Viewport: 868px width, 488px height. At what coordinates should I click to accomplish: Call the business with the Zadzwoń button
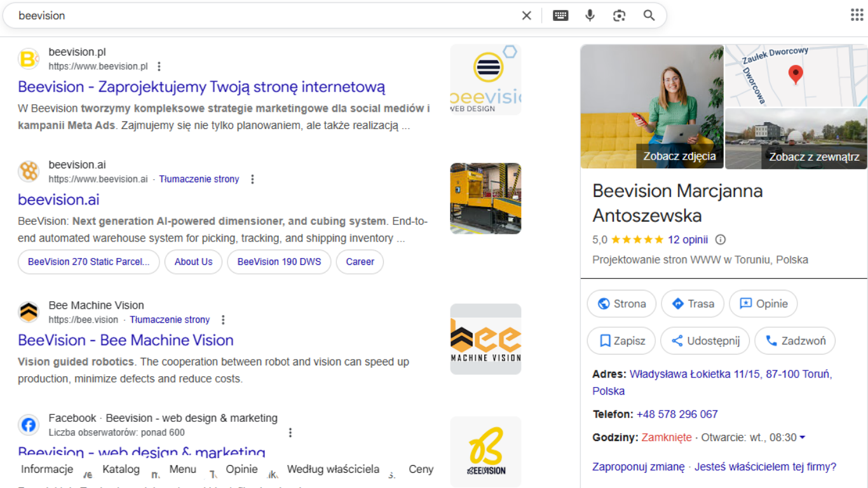tap(795, 341)
